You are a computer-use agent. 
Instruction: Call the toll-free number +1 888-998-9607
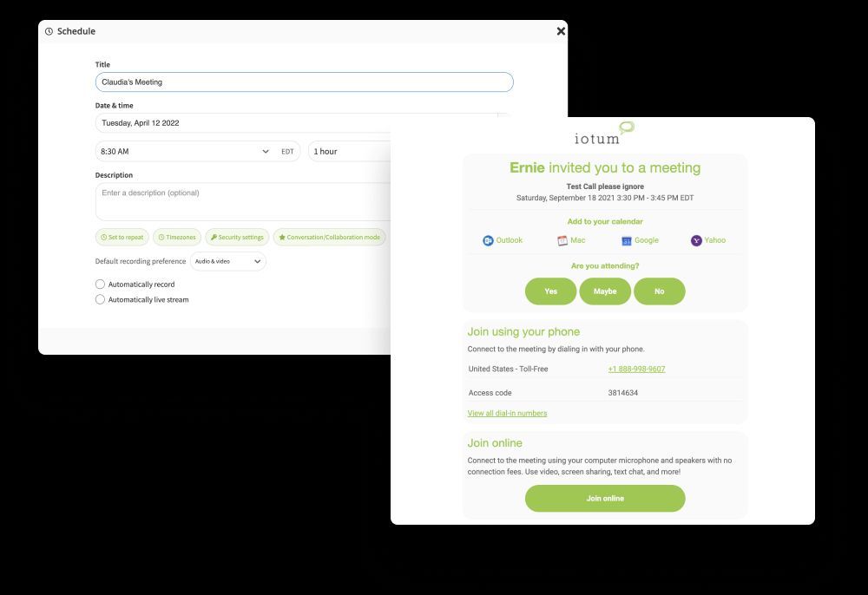(635, 369)
